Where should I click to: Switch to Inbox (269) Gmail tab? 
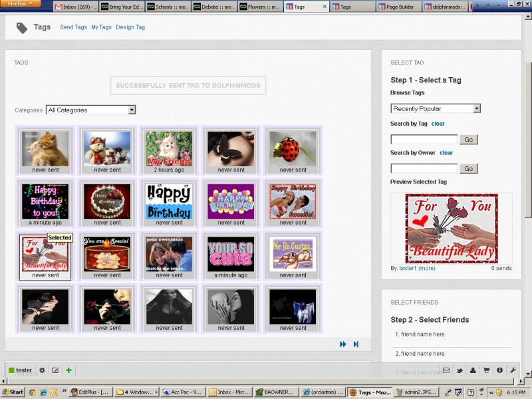pos(76,7)
